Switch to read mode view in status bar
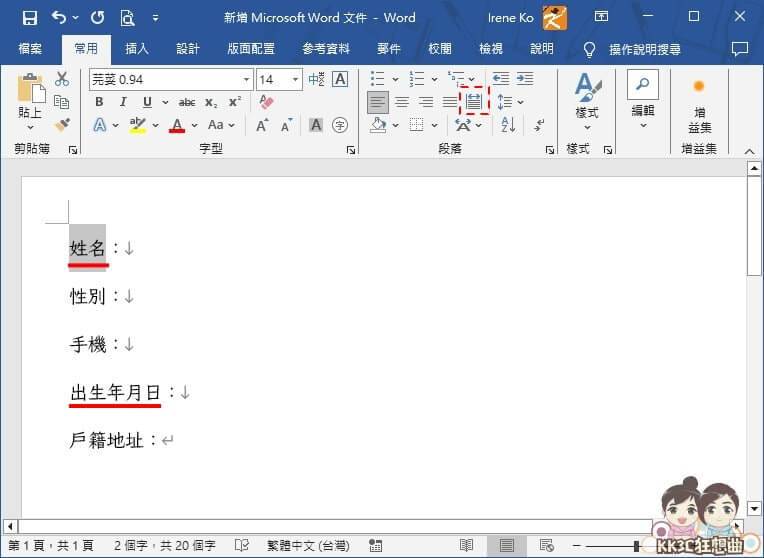This screenshot has width=764, height=558. pyautogui.click(x=466, y=545)
